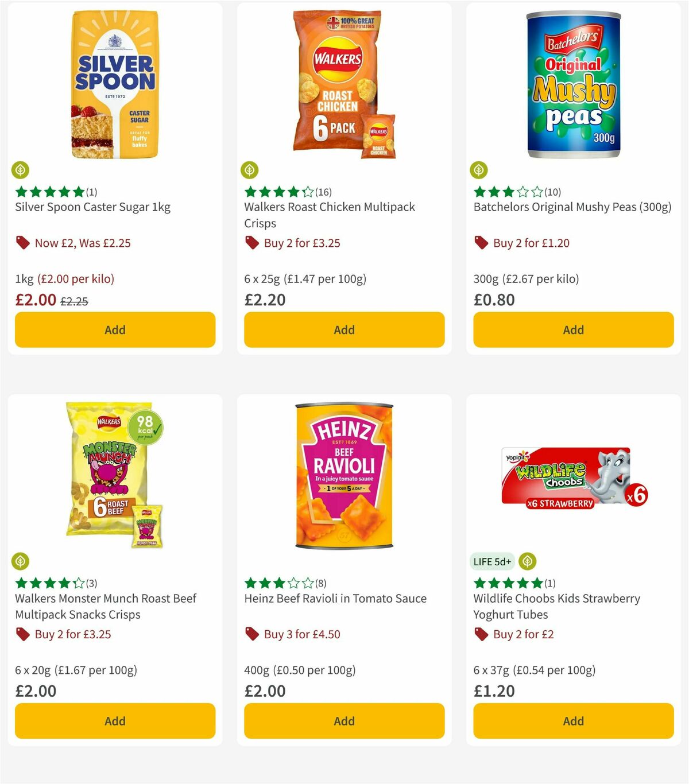Screen dimensions: 689x784
Task: Add Wildlife Choobs Yoghurt Tubes to basket
Action: click(572, 721)
